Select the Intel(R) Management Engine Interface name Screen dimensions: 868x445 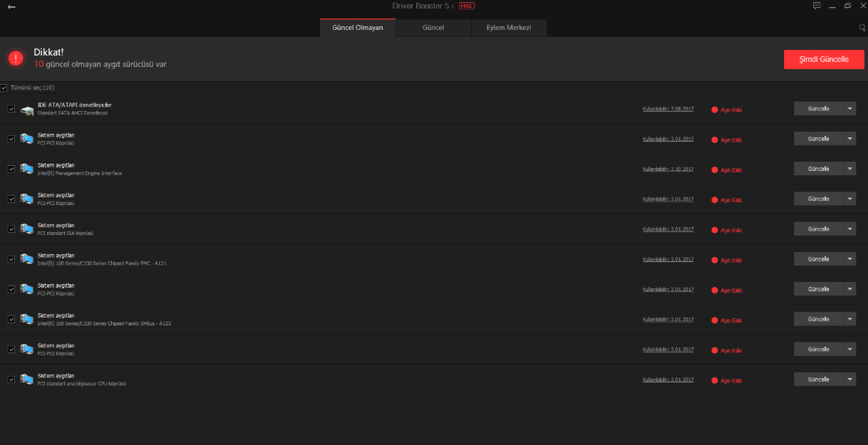[x=80, y=173]
